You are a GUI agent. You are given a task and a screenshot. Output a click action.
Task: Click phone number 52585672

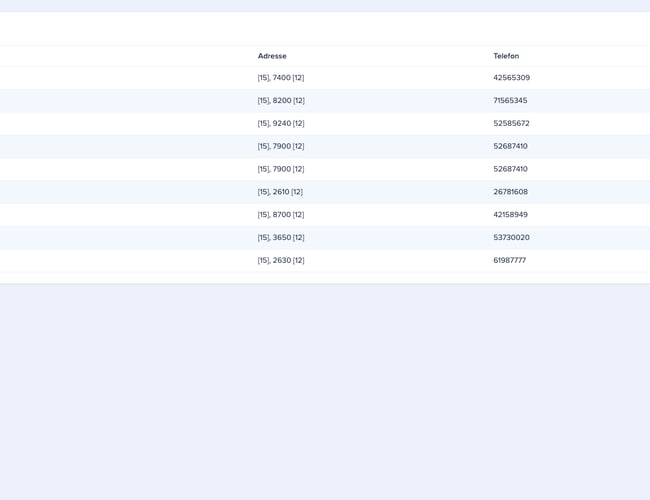511,124
